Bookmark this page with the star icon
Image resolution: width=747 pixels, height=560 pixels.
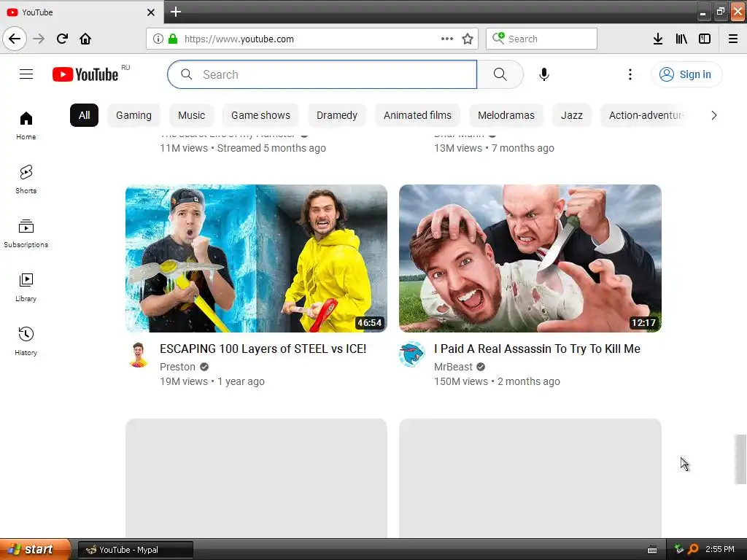coord(468,39)
